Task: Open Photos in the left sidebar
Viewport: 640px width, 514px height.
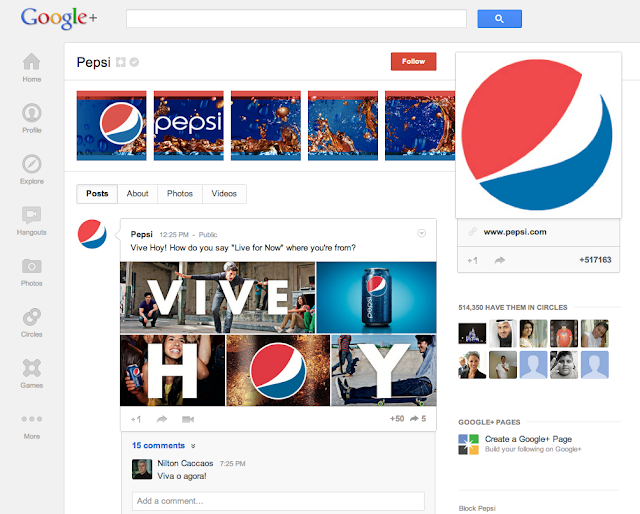Action: [x=32, y=268]
